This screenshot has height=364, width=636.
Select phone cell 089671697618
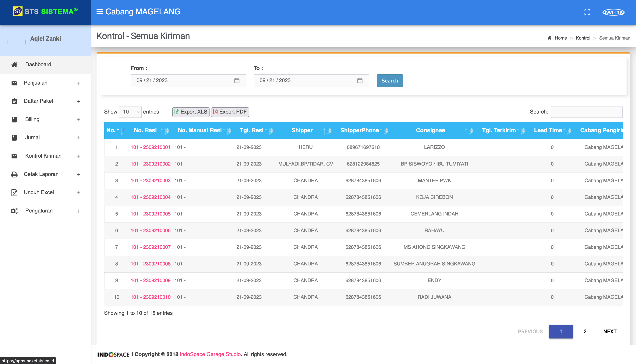363,147
